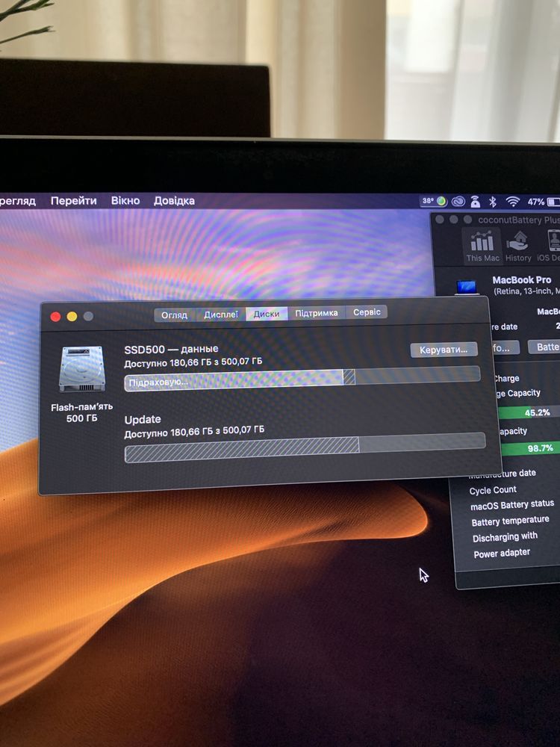Click 'Доступно 180,66 ГБ з 500,07 ГБ' under SSD500
The height and width of the screenshot is (747, 560).
pos(193,363)
